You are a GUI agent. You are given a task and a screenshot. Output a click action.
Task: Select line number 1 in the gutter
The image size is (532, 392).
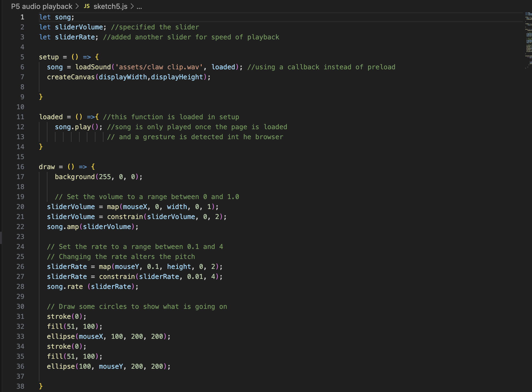pos(22,17)
